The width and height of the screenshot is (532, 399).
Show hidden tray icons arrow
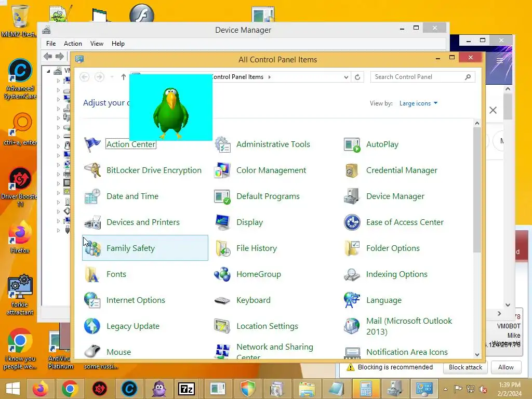(x=445, y=389)
